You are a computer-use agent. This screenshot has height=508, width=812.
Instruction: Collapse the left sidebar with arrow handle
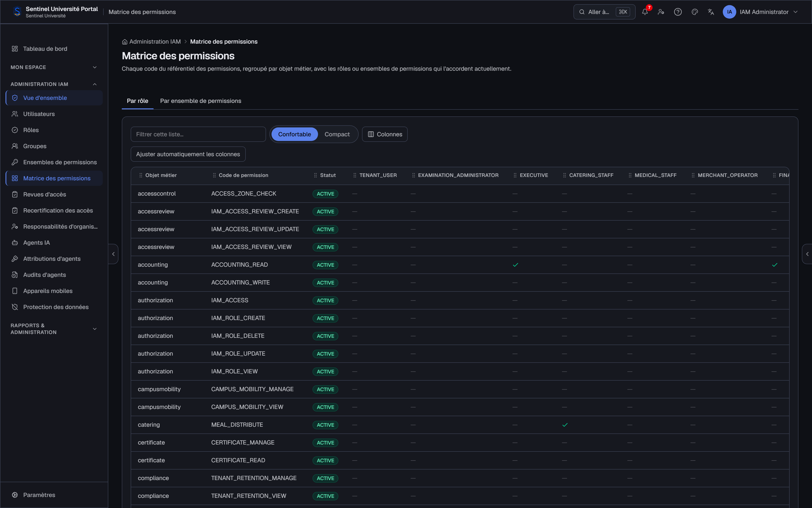(x=113, y=254)
